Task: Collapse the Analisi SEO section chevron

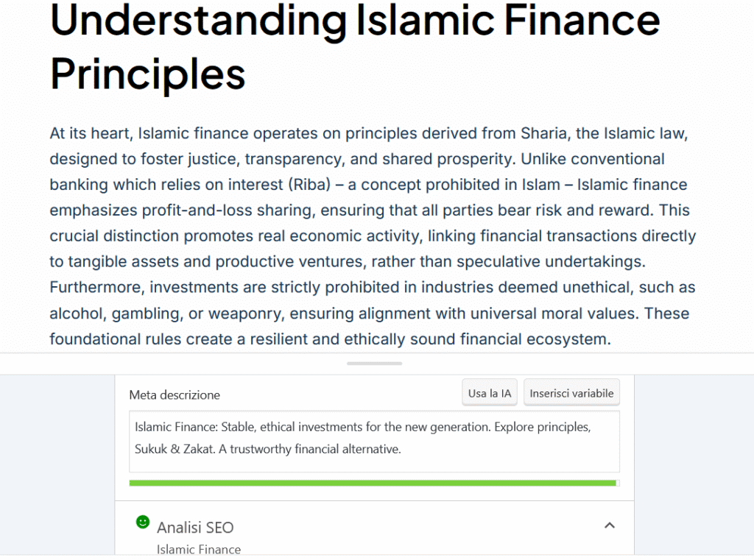Action: point(609,525)
